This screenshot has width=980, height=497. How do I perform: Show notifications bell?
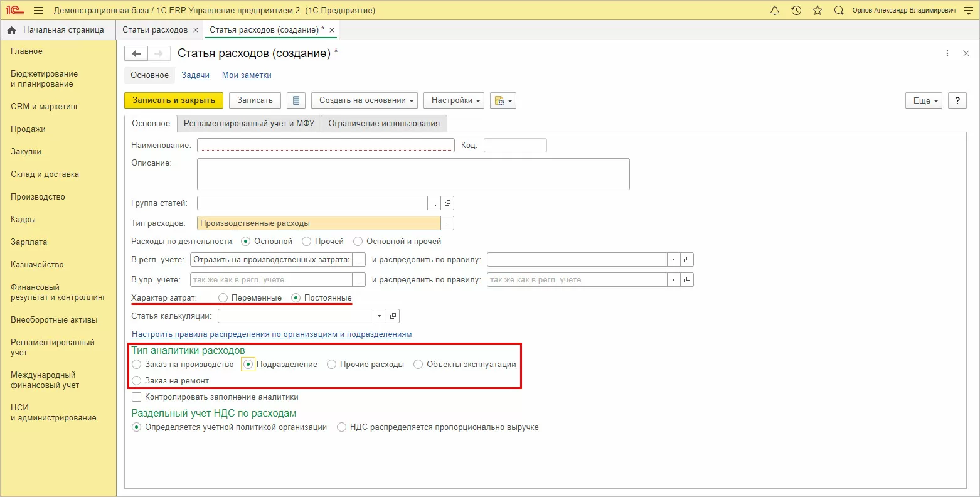click(x=775, y=11)
